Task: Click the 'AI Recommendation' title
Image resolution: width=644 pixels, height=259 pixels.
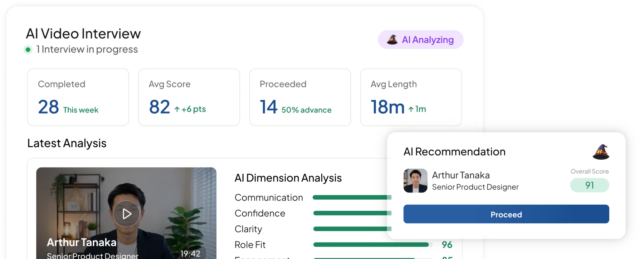Action: point(454,152)
